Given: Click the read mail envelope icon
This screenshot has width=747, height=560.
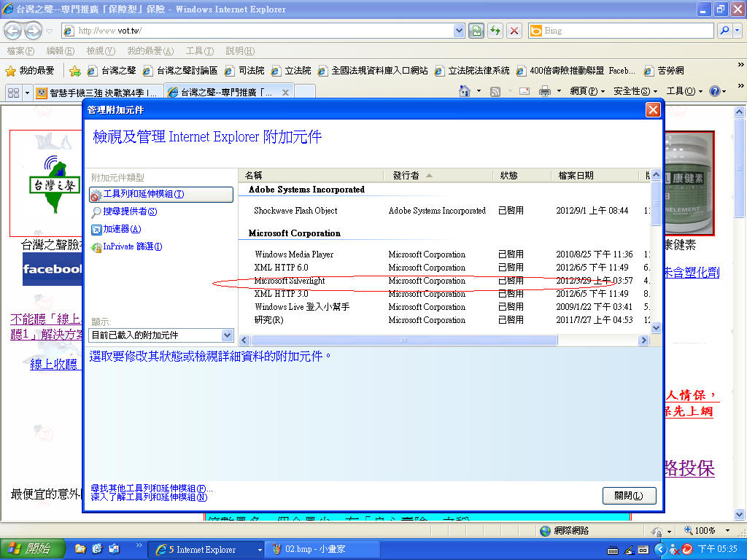Looking at the screenshot, I should (525, 91).
